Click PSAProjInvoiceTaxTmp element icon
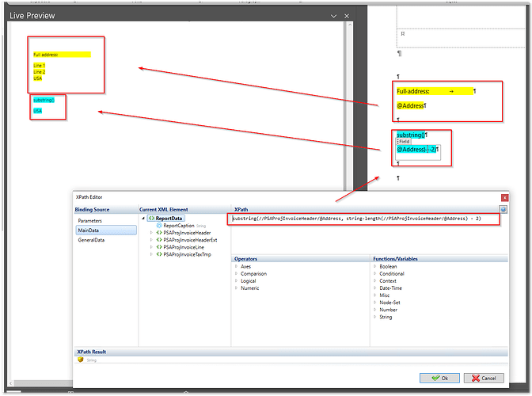This screenshot has width=532, height=396. [x=159, y=254]
